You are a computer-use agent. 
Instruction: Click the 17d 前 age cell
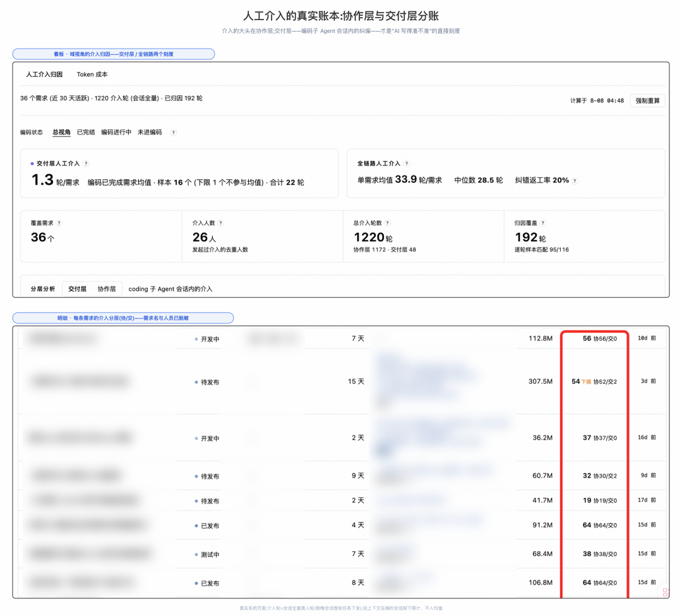click(647, 500)
